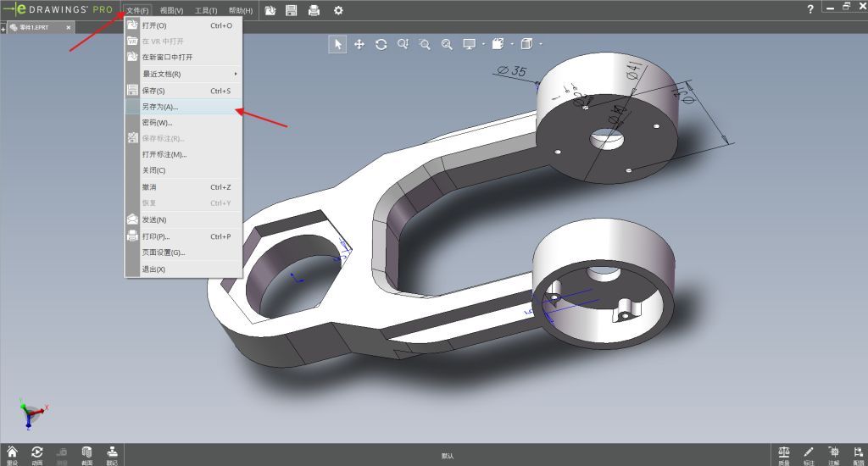Viewport: 868px width, 466px height.
Task: Click Exit (退出) in the File menu
Action: pos(153,269)
